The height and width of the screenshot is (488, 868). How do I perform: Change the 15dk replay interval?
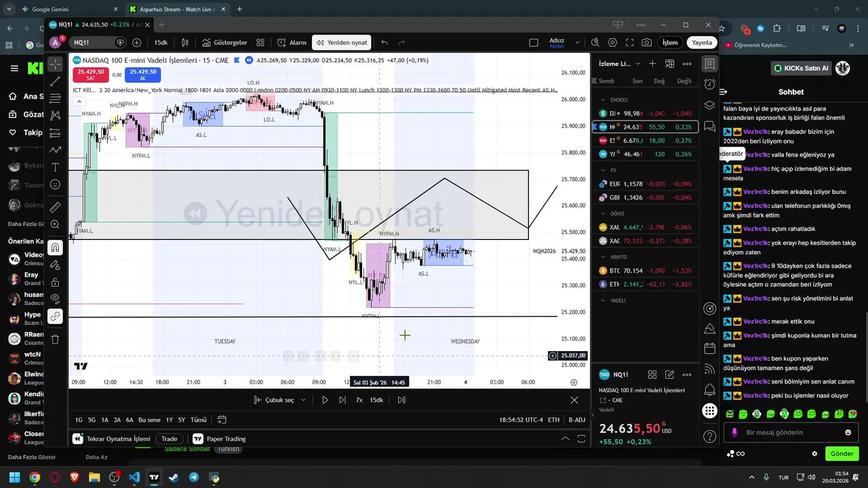[x=376, y=400]
